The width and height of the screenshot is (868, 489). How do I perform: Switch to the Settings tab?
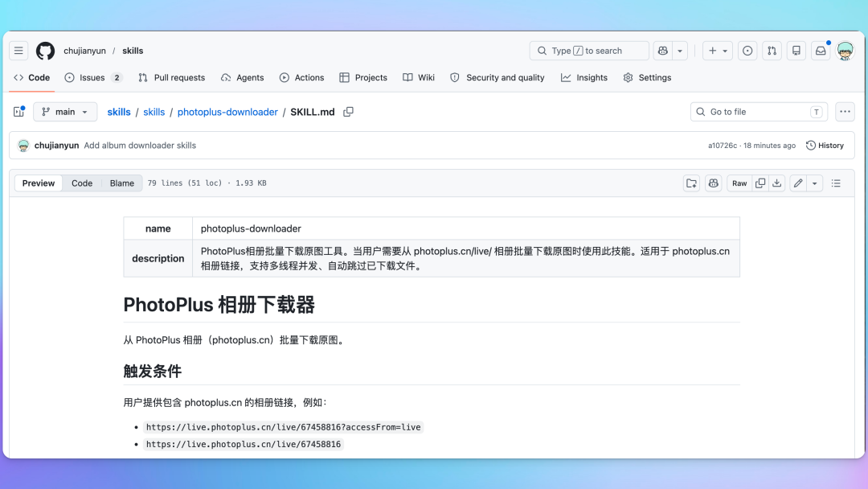(x=647, y=77)
